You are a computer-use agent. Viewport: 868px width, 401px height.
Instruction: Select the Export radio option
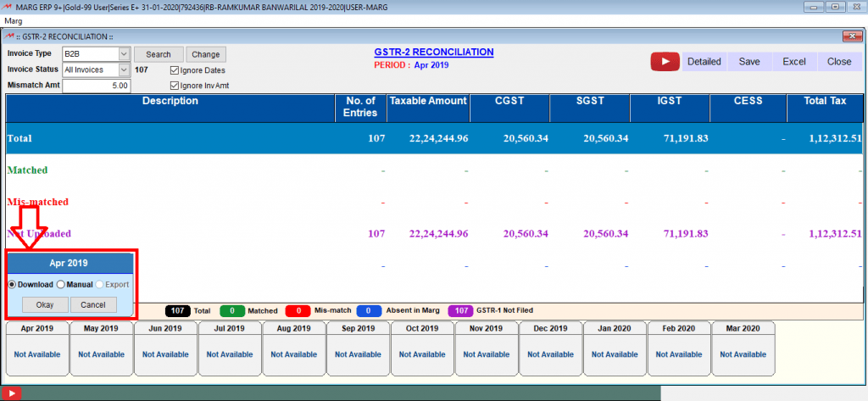point(100,285)
